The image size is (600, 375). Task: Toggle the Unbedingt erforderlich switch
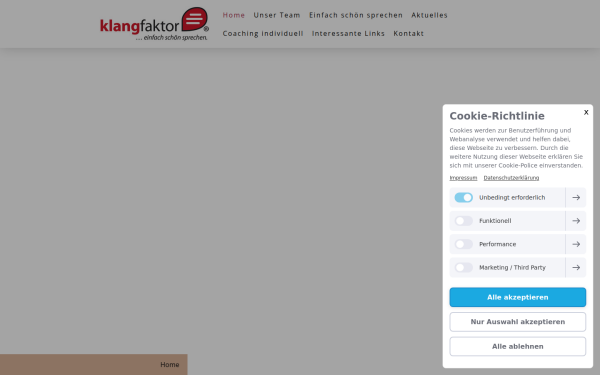(x=463, y=197)
